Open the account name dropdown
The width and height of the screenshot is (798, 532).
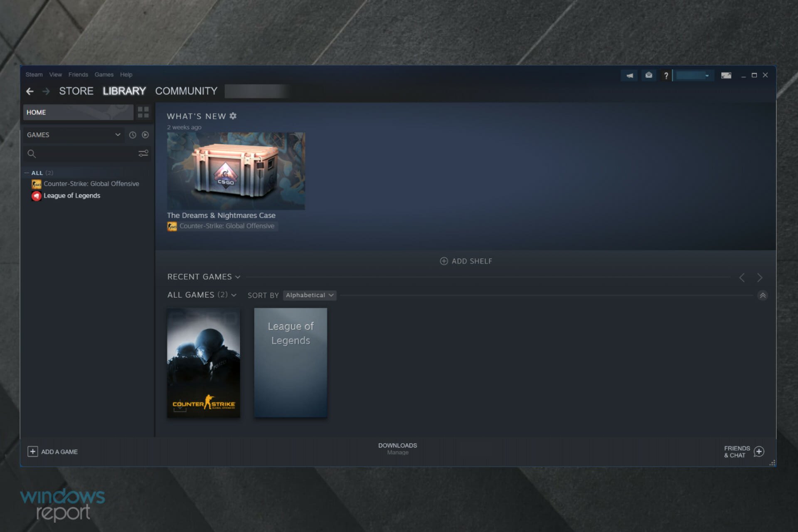[693, 75]
